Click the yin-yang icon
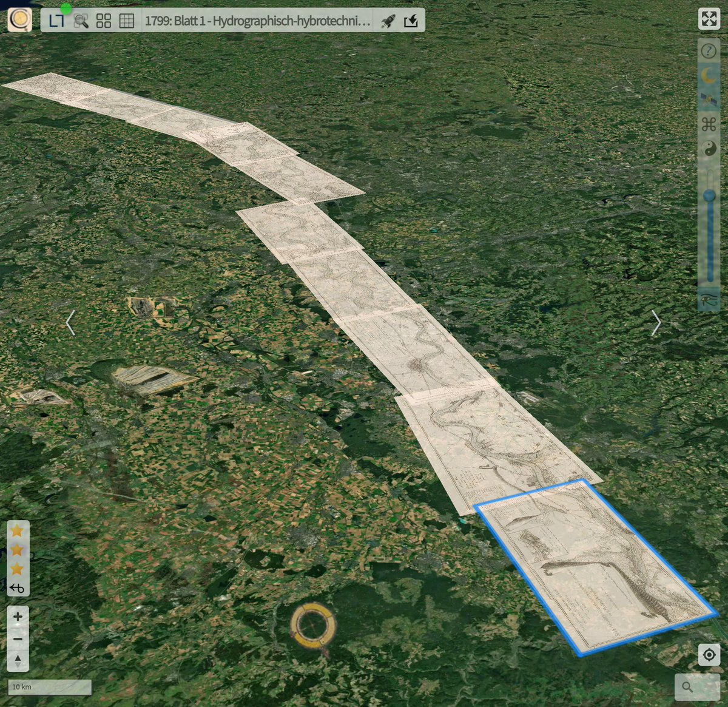This screenshot has width=728, height=707. click(709, 149)
